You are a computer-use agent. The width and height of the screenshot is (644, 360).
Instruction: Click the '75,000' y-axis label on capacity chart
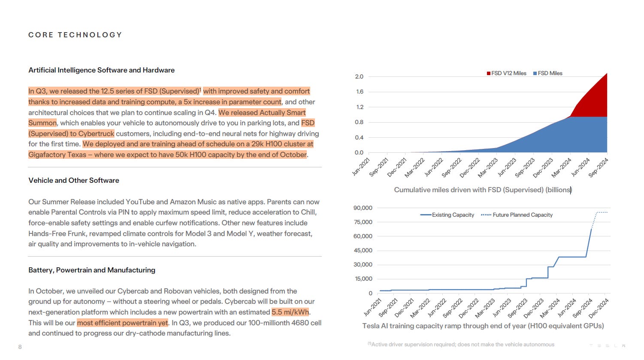pos(363,222)
